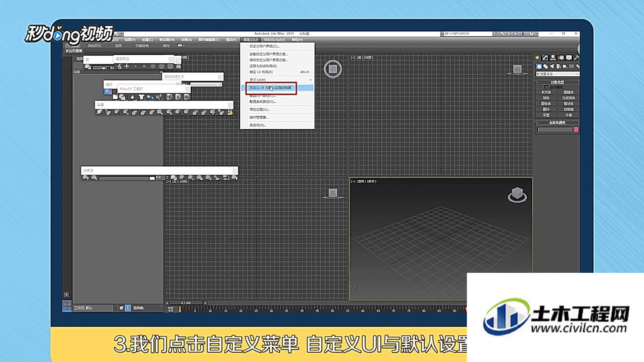Click the last container toolbar lock icon

coord(230,112)
